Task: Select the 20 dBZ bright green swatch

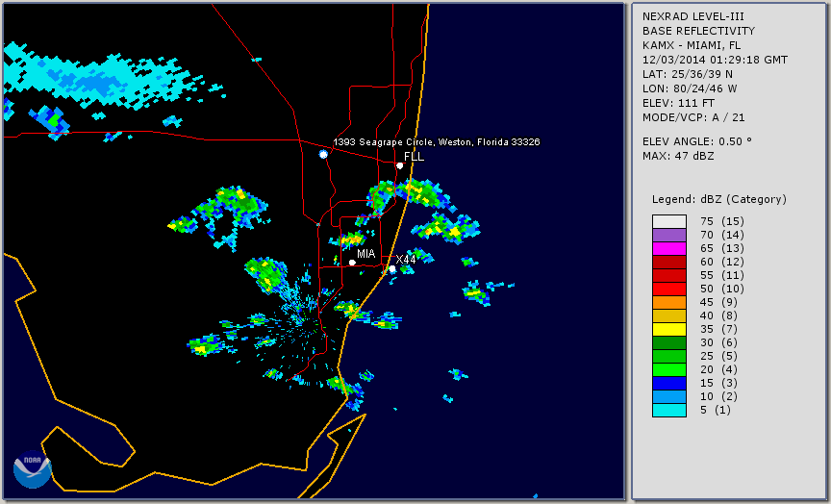Action: click(669, 369)
